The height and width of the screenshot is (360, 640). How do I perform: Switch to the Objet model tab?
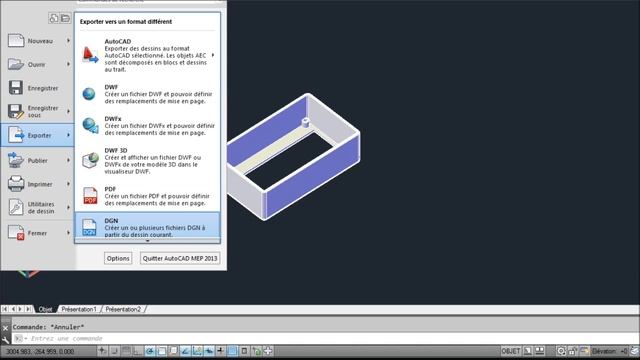tap(45, 309)
